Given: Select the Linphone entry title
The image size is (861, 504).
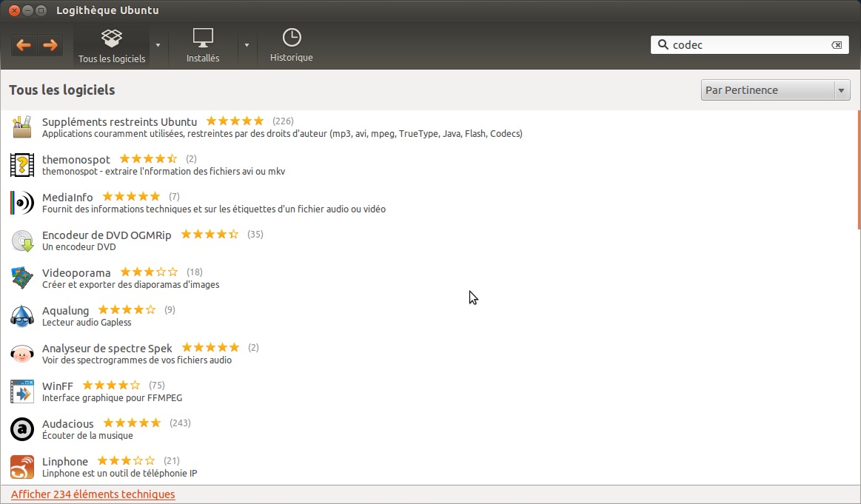Looking at the screenshot, I should [x=65, y=462].
